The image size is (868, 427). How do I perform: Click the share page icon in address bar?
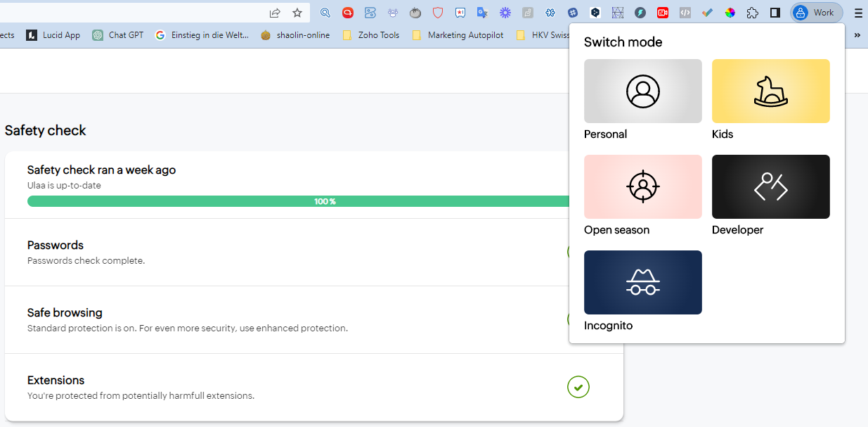tap(275, 13)
